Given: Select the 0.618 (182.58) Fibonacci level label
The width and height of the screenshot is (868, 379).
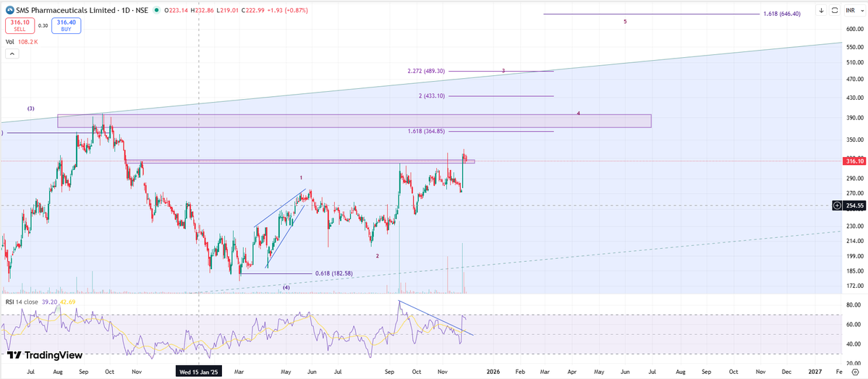Looking at the screenshot, I should coord(334,273).
